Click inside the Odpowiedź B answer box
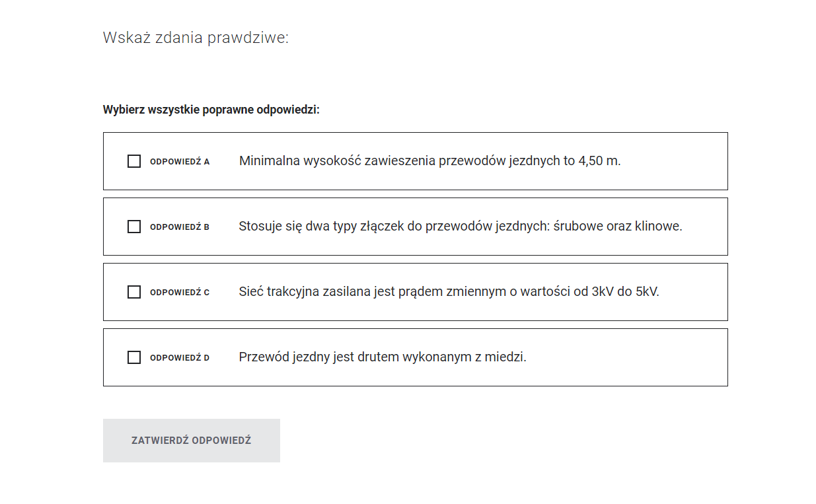The image size is (816, 504). [415, 226]
